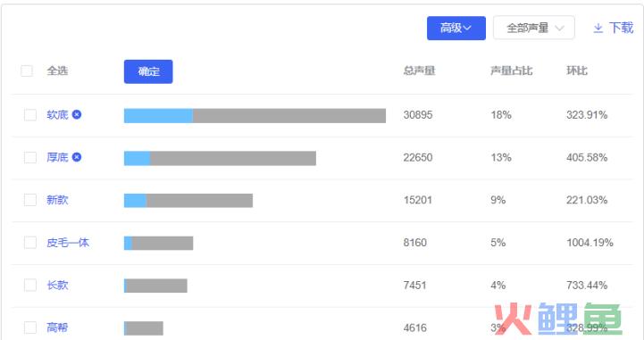Open the 高级 dropdown button
This screenshot has width=644, height=340.
[x=456, y=28]
